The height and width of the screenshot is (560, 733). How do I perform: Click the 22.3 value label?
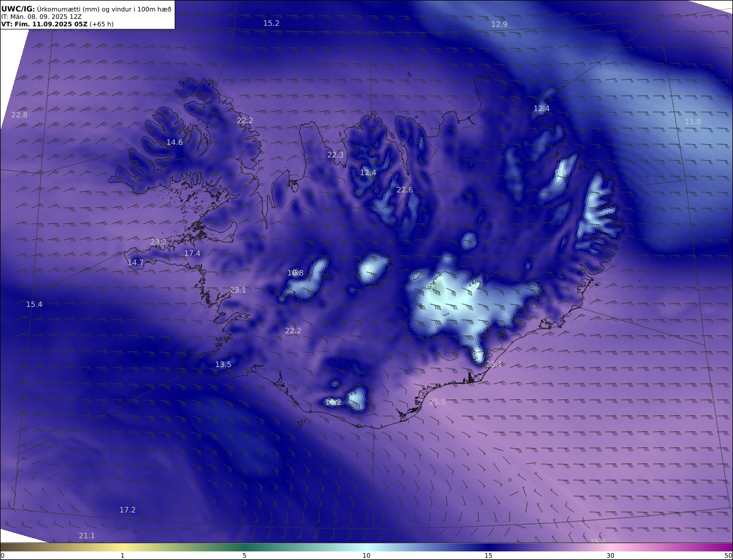[x=336, y=155]
